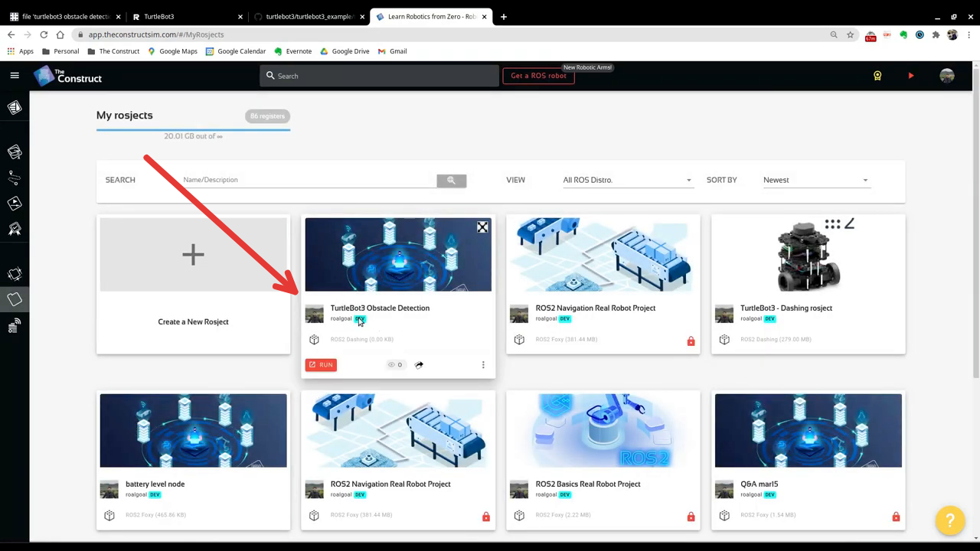Click the TurtleBot3 Obstacle Detection title

[x=380, y=308]
